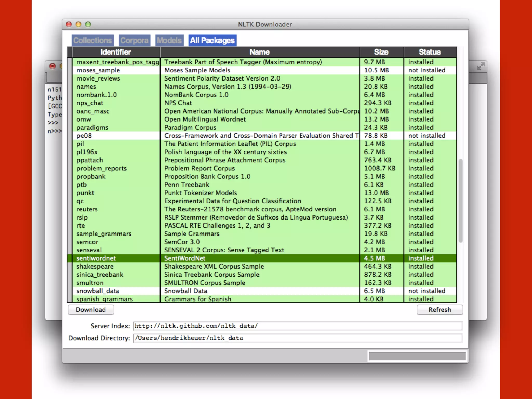Close the NLTK Downloader window

coord(69,24)
